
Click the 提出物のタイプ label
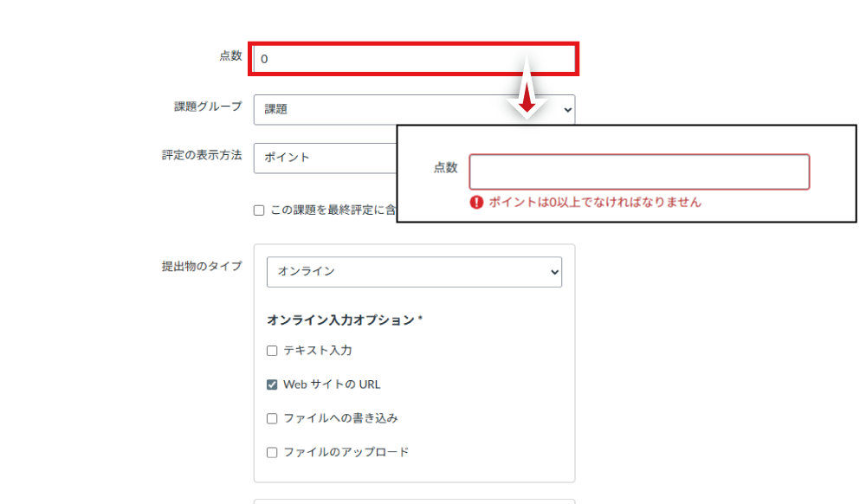tap(202, 266)
